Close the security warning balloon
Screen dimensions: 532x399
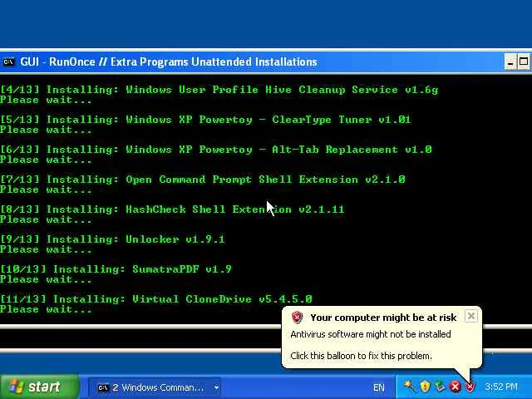[x=471, y=316]
